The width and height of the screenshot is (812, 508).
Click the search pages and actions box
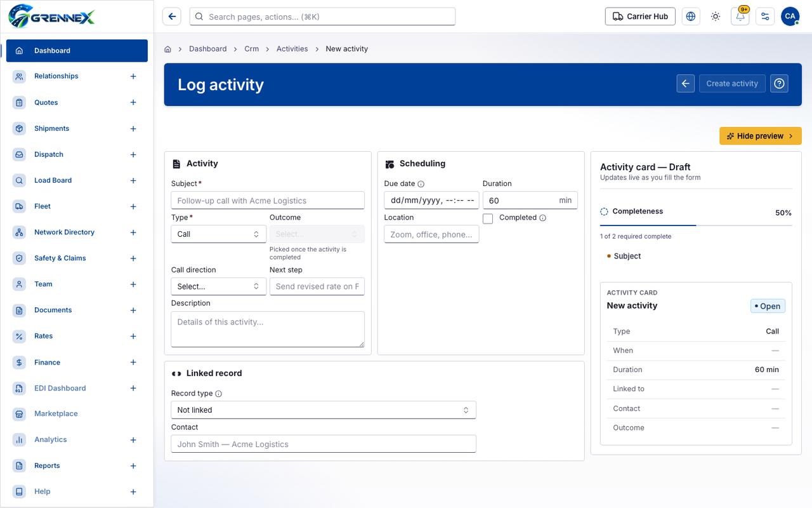click(x=322, y=17)
